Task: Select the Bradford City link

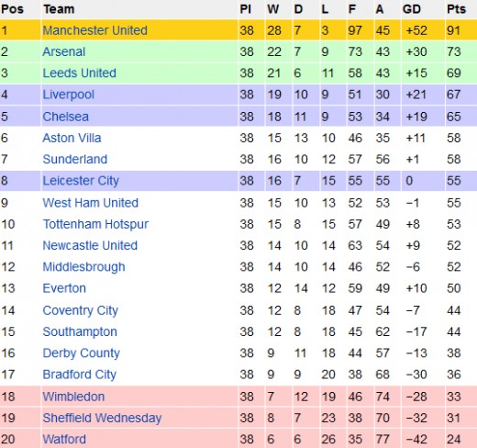Action: pyautogui.click(x=80, y=375)
